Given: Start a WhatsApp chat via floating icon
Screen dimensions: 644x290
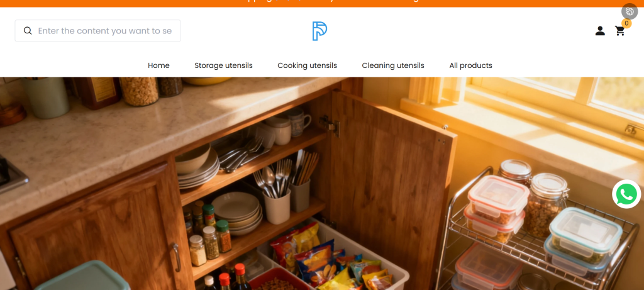Looking at the screenshot, I should coord(626,194).
